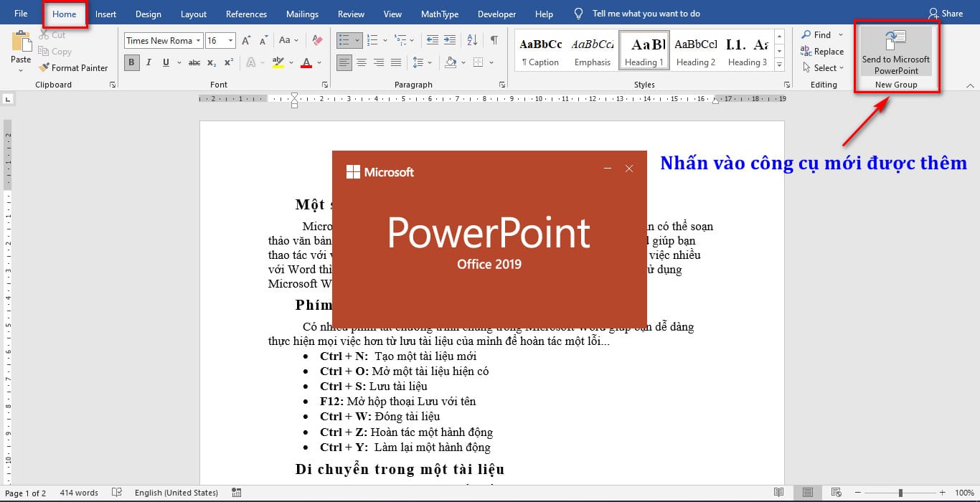Open the Sort dialog via the A-Z icon
This screenshot has height=502, width=980.
point(471,40)
